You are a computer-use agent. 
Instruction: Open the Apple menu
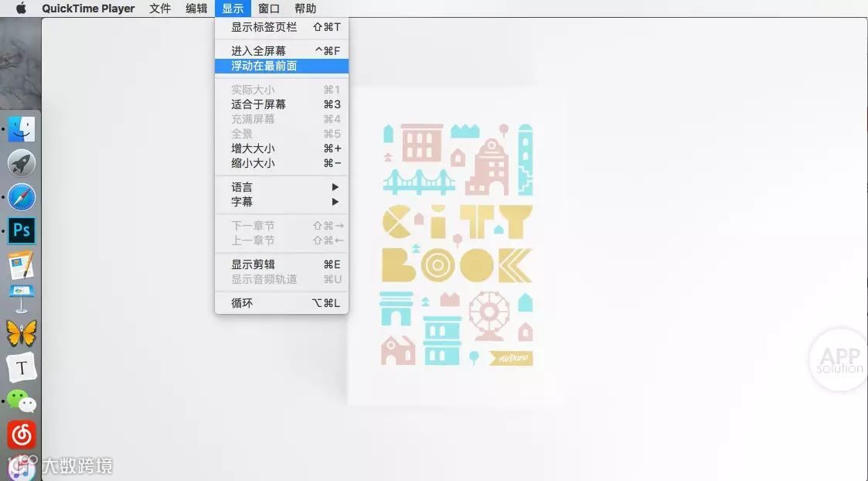(20, 9)
